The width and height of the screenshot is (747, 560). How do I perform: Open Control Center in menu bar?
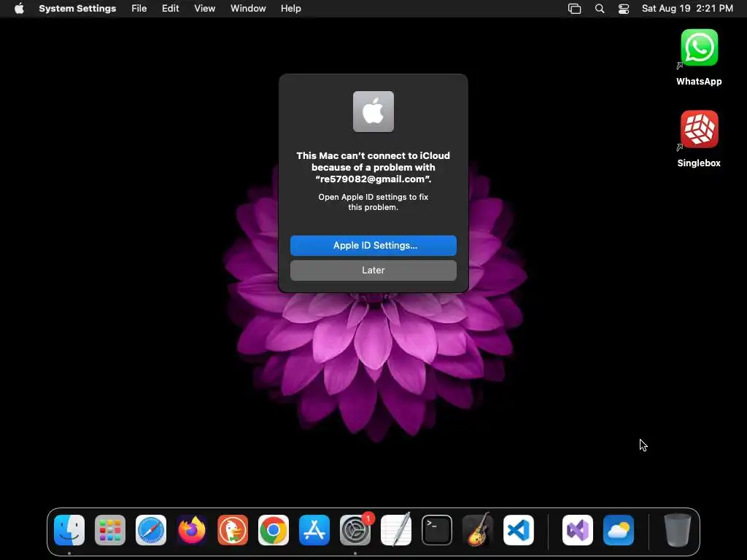point(624,9)
